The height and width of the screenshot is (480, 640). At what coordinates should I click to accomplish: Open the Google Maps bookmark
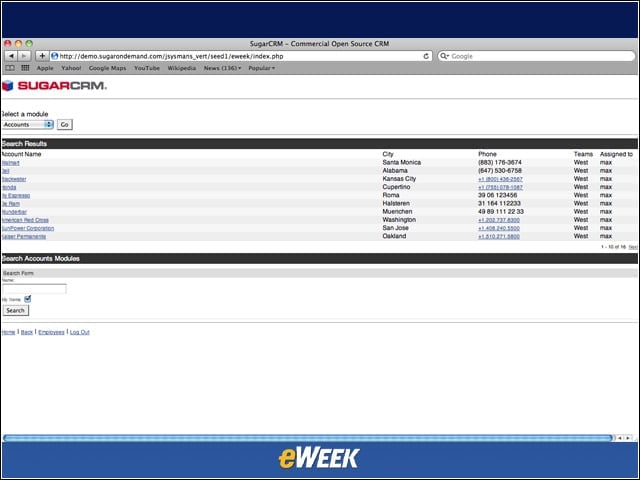tap(107, 68)
